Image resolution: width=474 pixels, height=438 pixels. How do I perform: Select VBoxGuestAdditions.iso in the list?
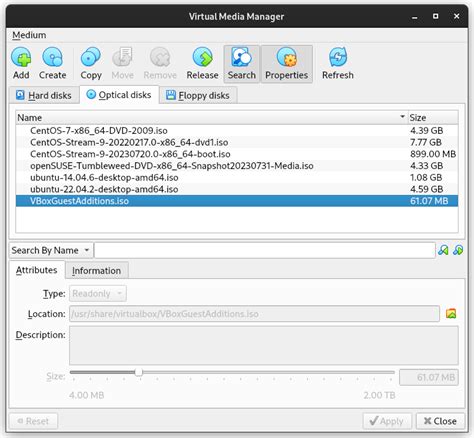click(x=237, y=201)
